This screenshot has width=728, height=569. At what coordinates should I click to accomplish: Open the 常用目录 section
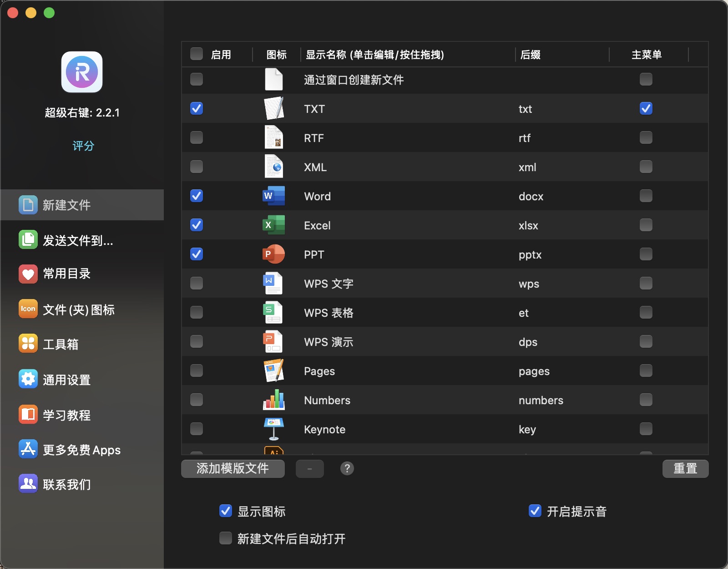pyautogui.click(x=82, y=274)
